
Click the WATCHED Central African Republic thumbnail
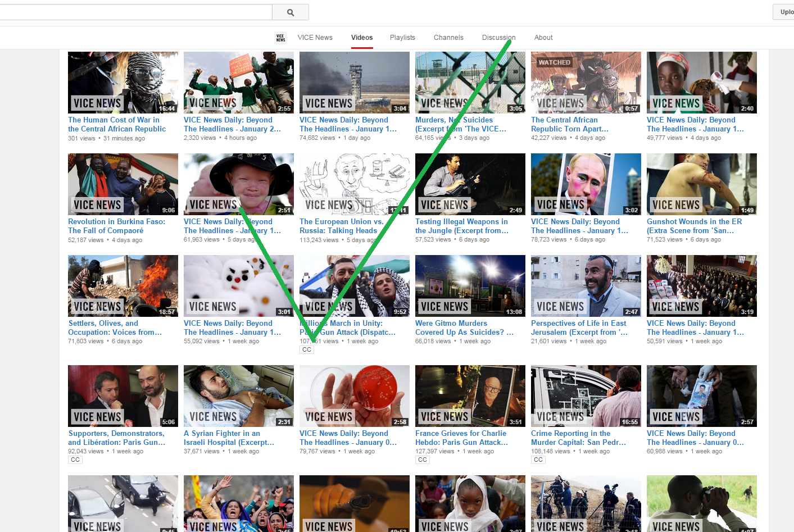pos(586,83)
